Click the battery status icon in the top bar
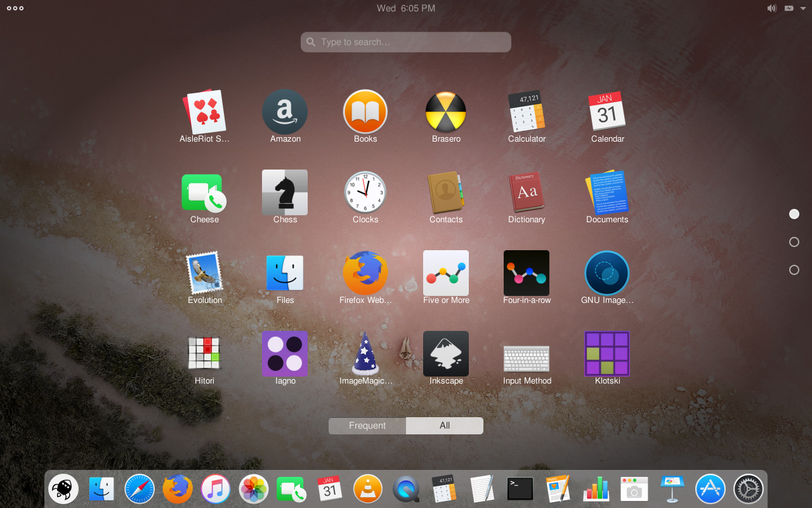812x508 pixels. click(x=789, y=8)
